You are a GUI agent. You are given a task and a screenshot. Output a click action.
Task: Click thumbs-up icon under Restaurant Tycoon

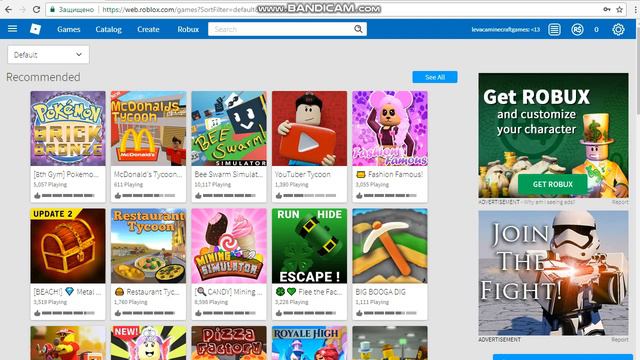118,313
